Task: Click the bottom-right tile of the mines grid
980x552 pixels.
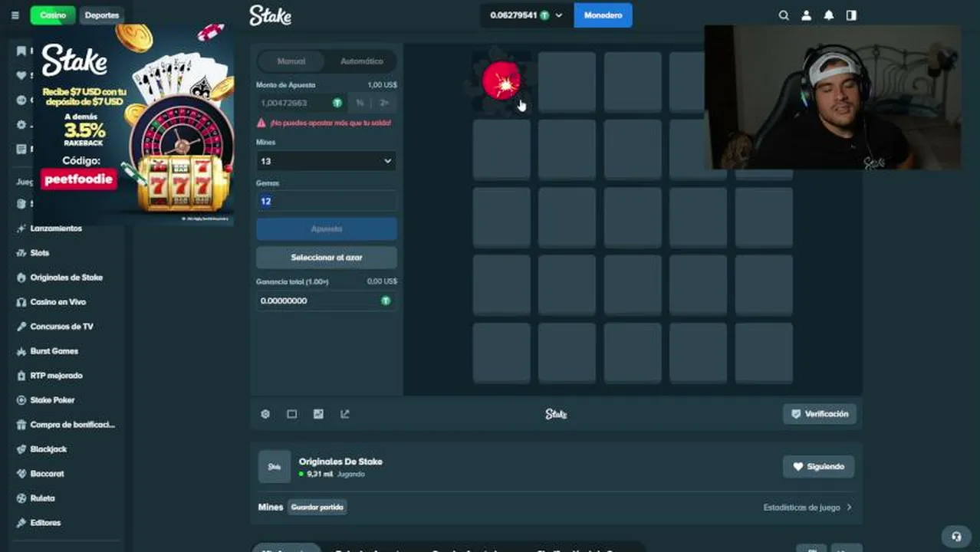Action: [x=764, y=353]
